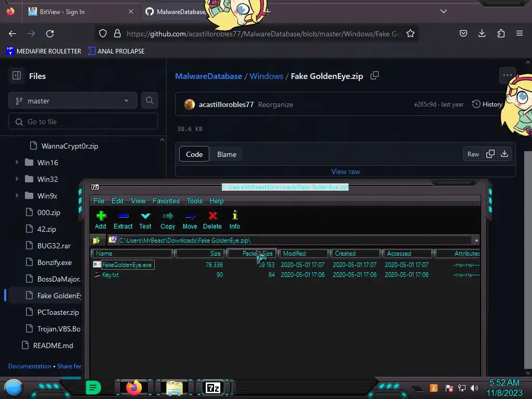Open Bonzify.exe in file tree
The image size is (532, 399).
pos(54,262)
